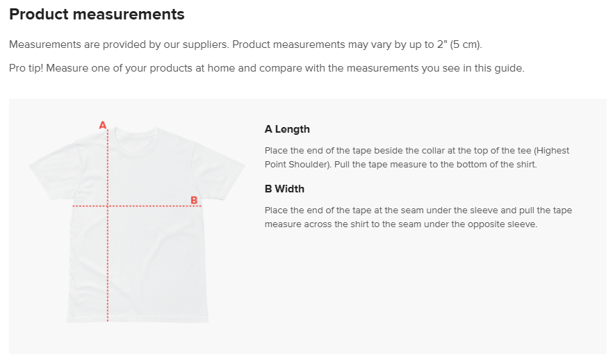Viewport: 613px width, 364px height.
Task: Click the Pro tip sentence
Action: [267, 68]
